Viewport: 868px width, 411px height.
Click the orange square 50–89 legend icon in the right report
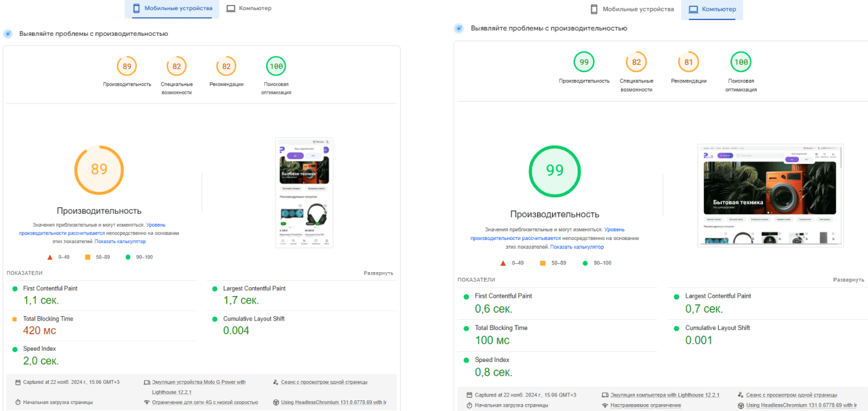coord(542,263)
